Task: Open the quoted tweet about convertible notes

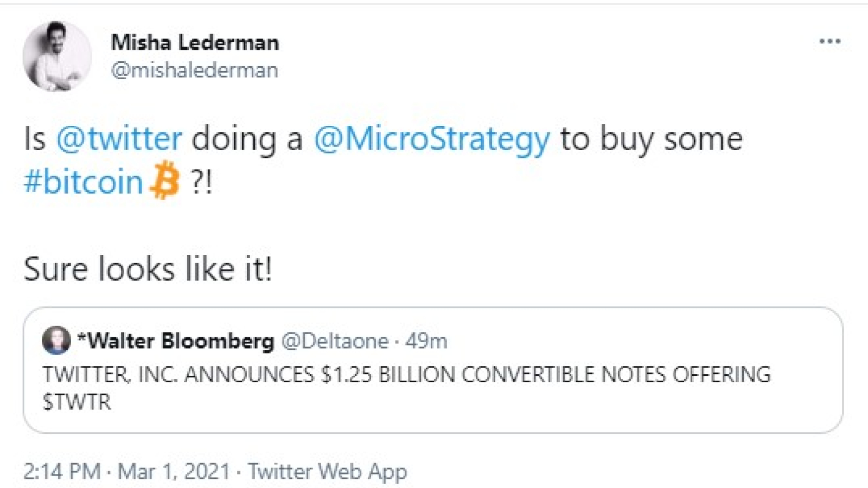Action: (433, 370)
